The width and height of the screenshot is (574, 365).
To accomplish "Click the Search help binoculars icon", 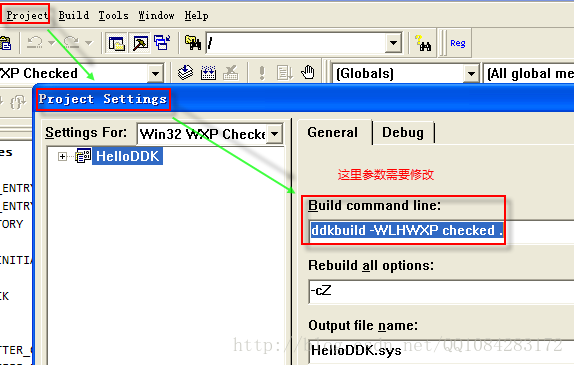I will click(424, 43).
